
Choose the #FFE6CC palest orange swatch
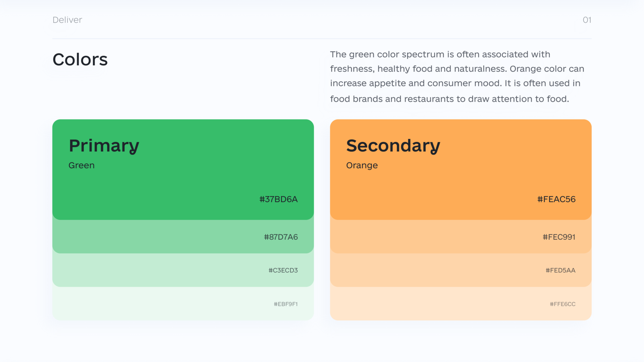coord(461,304)
